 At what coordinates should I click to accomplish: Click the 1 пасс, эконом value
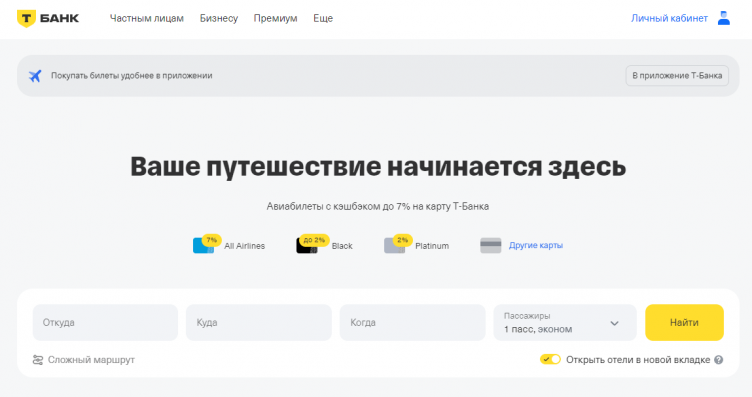[538, 329]
